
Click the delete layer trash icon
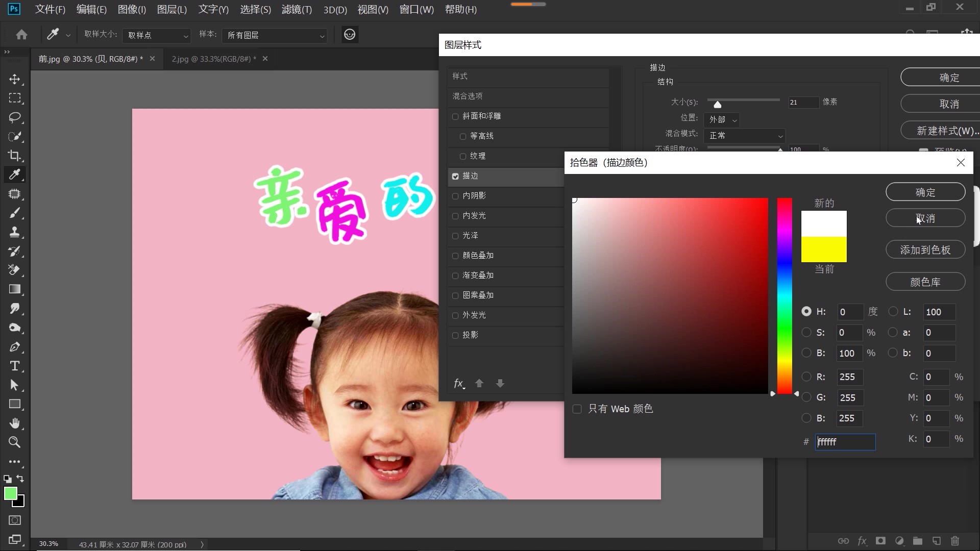954,541
